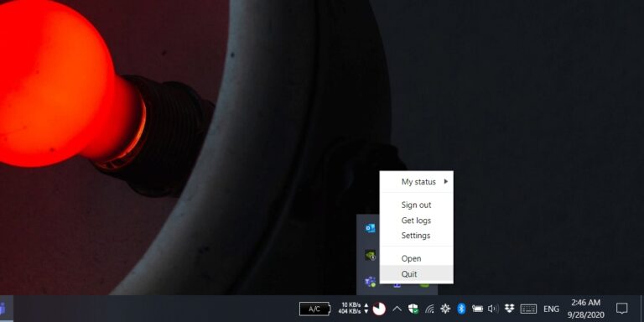
Task: Click the A/C battery bar widget
Action: click(315, 309)
